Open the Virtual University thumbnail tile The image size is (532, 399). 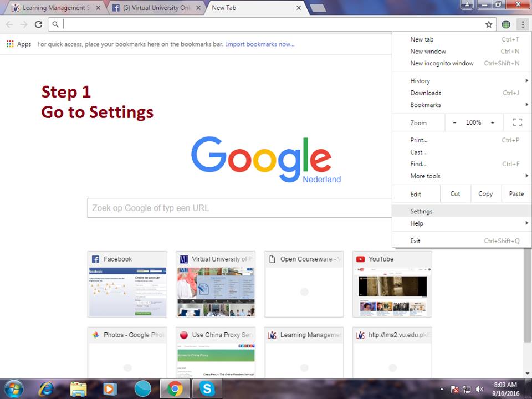click(216, 284)
